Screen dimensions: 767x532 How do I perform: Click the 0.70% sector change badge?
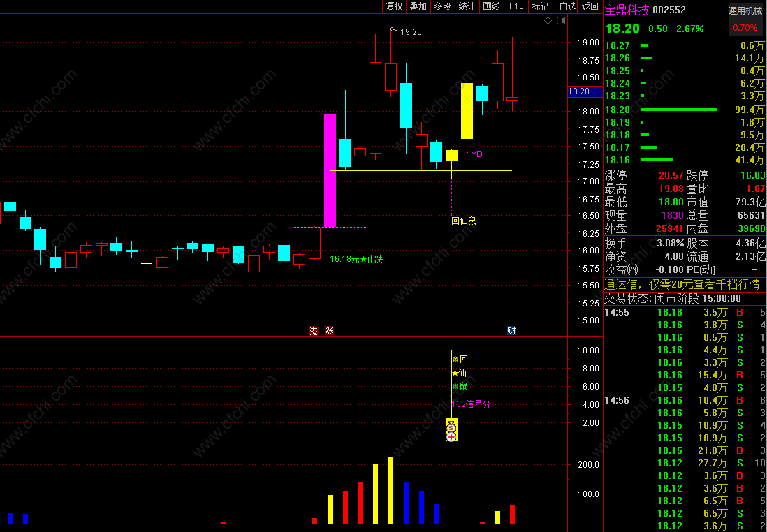tap(745, 28)
